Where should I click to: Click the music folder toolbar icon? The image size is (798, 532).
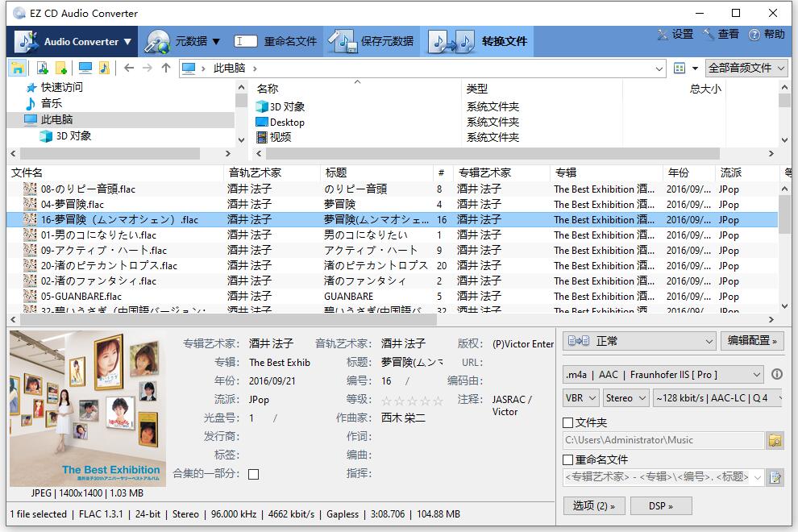click(104, 68)
